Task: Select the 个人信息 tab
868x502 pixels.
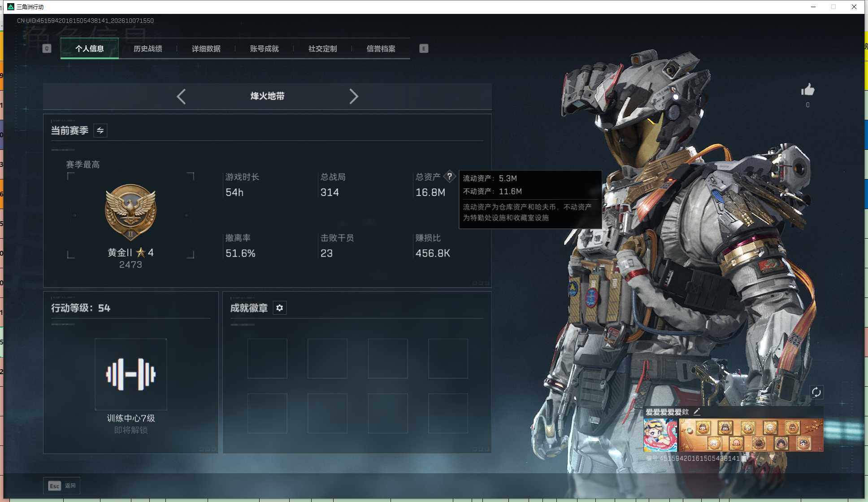Action: coord(90,48)
